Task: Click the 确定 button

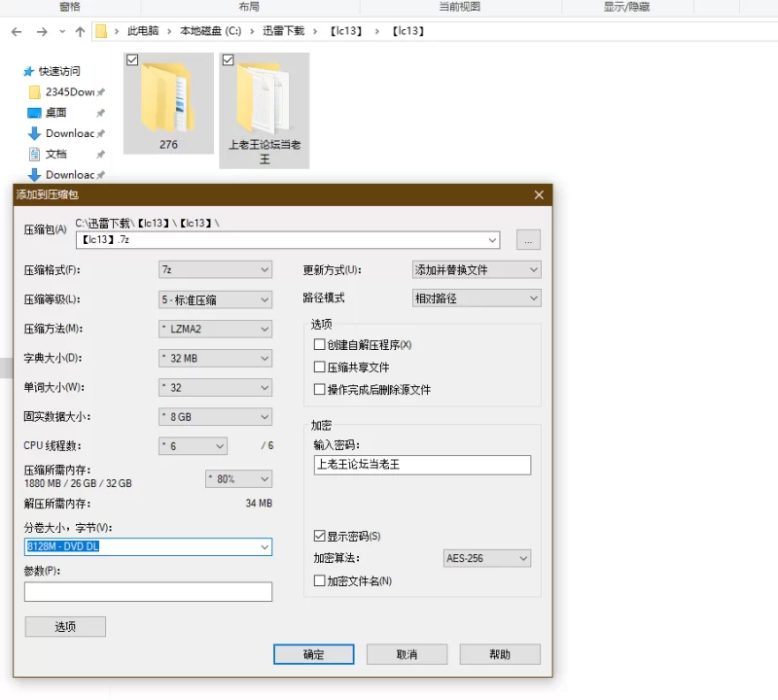Action: pyautogui.click(x=313, y=654)
